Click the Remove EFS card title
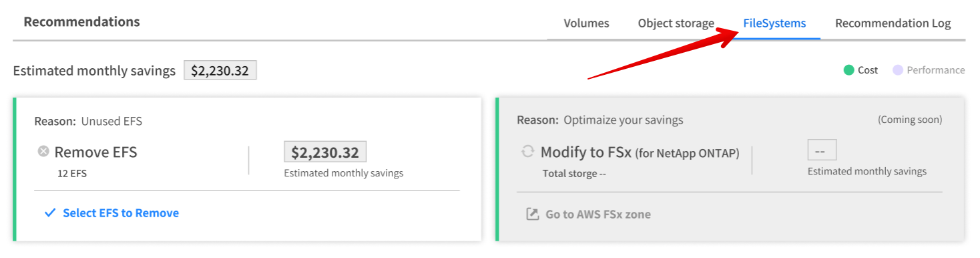This screenshot has height=258, width=980. 95,152
